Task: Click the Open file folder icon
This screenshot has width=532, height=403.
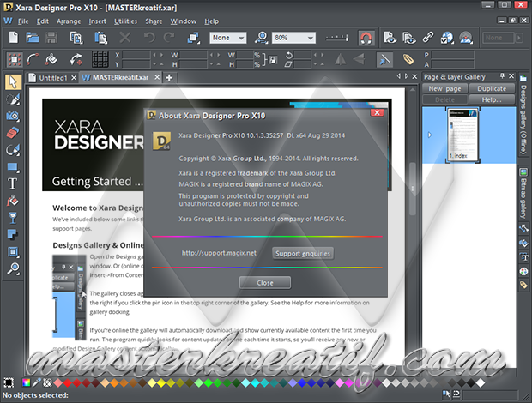Action: [x=33, y=37]
